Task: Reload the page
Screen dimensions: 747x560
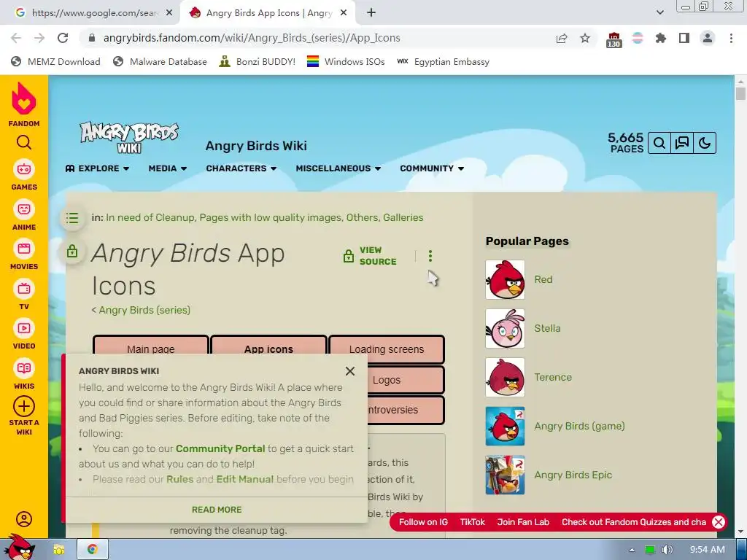Action: coord(63,38)
